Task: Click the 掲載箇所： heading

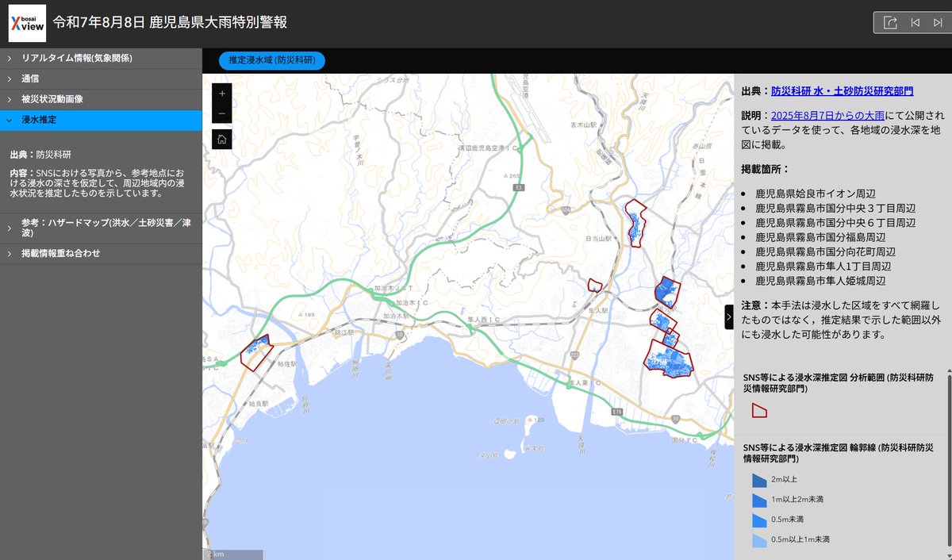Action: pos(766,169)
